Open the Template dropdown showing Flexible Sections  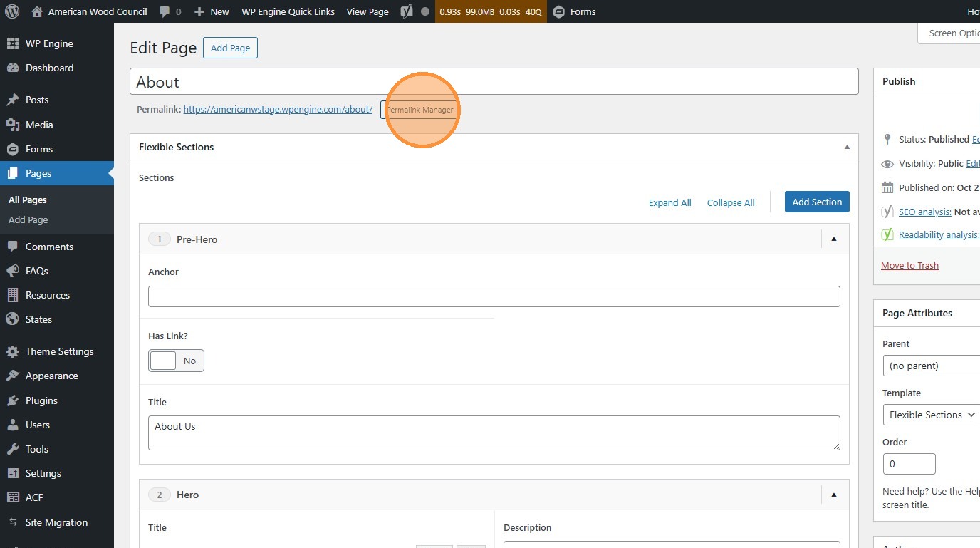[x=932, y=415]
